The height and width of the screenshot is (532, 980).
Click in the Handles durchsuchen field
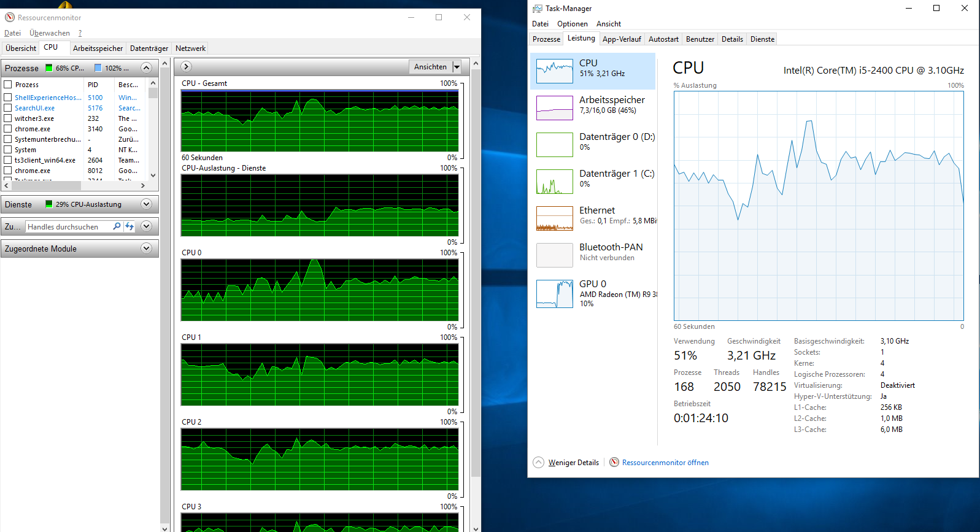click(69, 226)
